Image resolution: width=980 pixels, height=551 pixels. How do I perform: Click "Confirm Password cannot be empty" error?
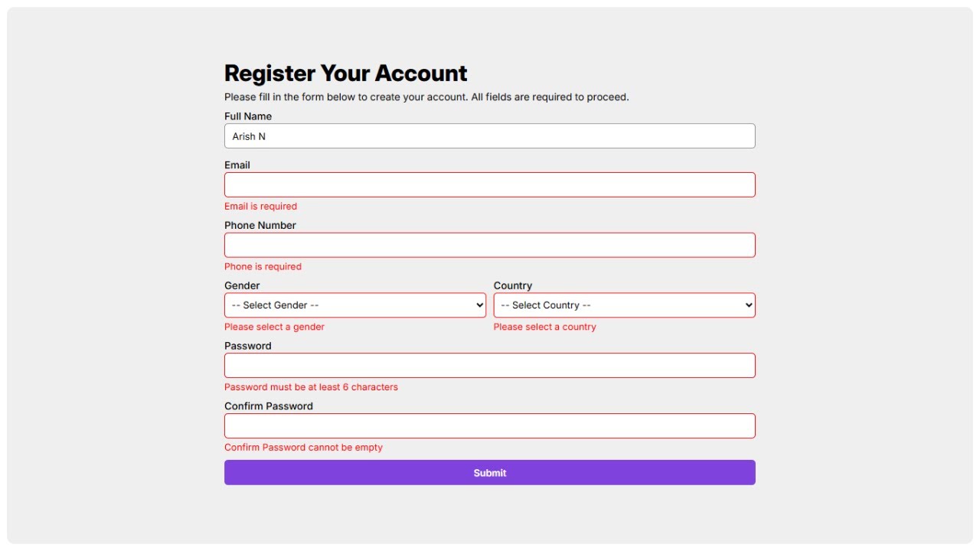[303, 448]
